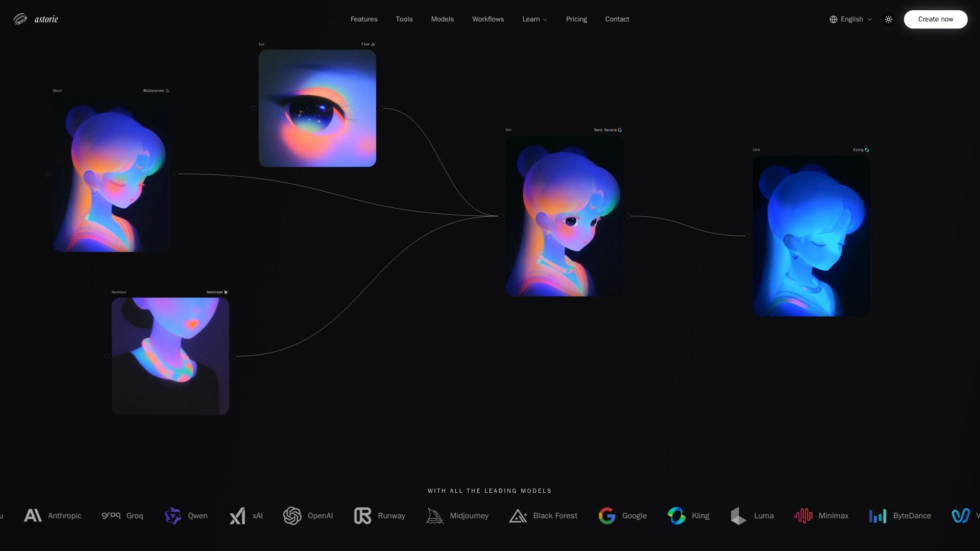Image resolution: width=980 pixels, height=551 pixels.
Task: Click the Minimax logo icon
Action: (x=803, y=516)
